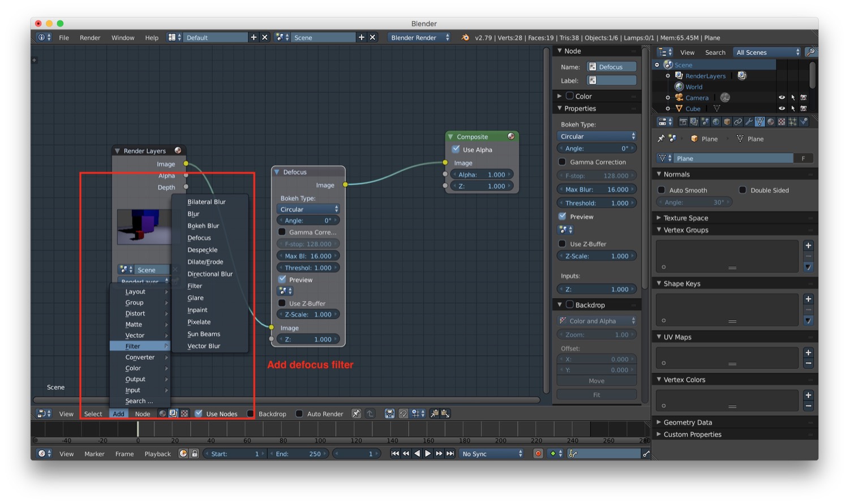849x504 pixels.
Task: Click the F fake user button beside Plane
Action: pos(803,158)
